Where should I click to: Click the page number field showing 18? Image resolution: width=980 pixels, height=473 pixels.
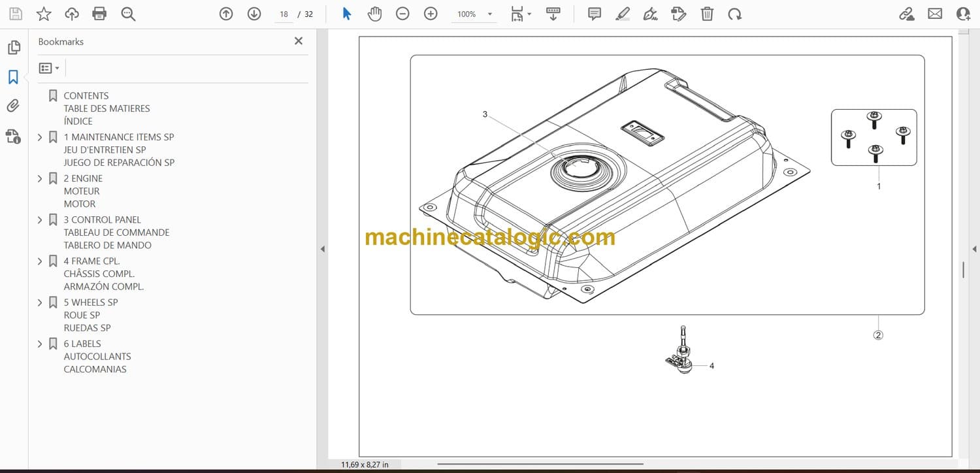click(284, 14)
